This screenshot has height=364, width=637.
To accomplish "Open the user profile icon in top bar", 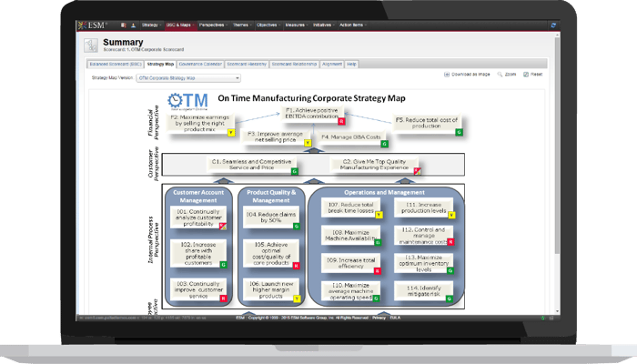I will click(x=133, y=25).
